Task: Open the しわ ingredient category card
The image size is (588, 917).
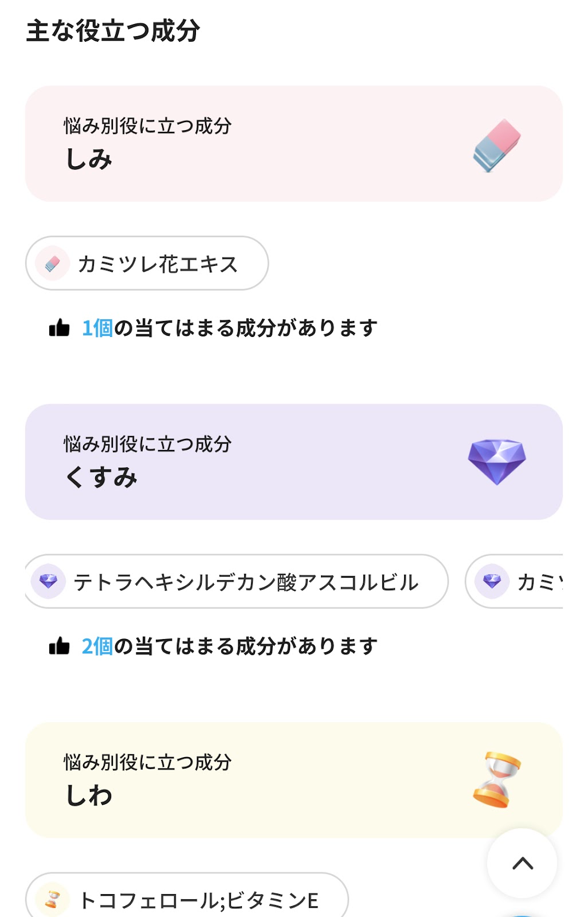Action: [294, 780]
